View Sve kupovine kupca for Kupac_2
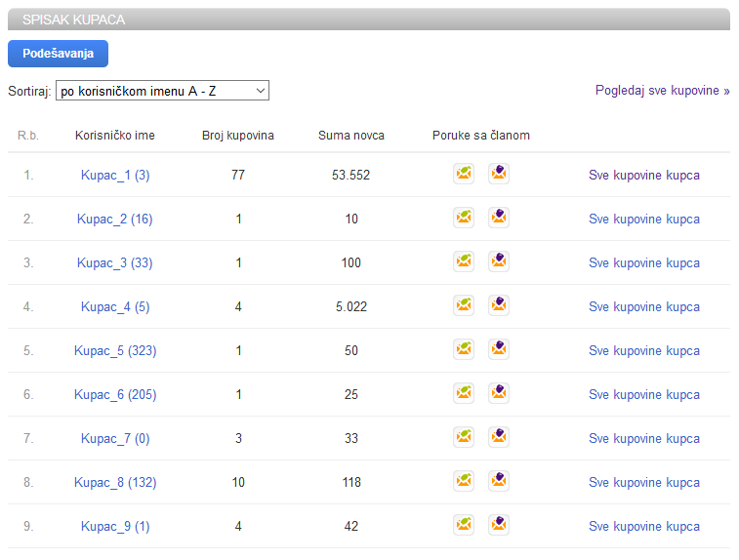 [x=643, y=219]
